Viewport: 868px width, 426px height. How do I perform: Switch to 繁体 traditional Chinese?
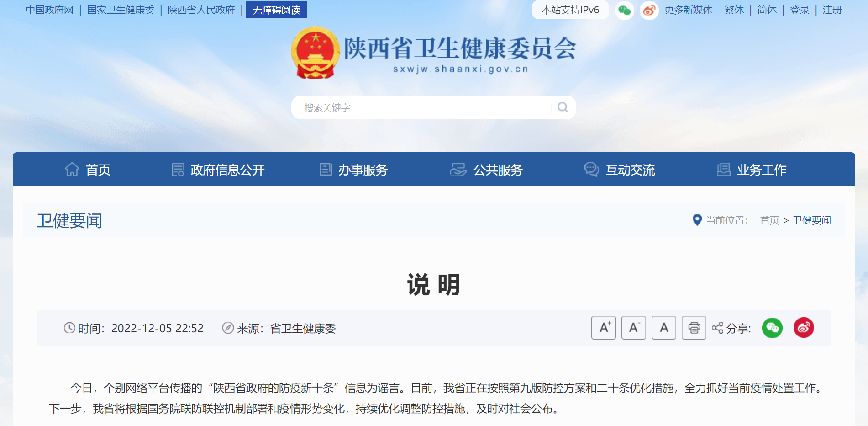tap(734, 10)
